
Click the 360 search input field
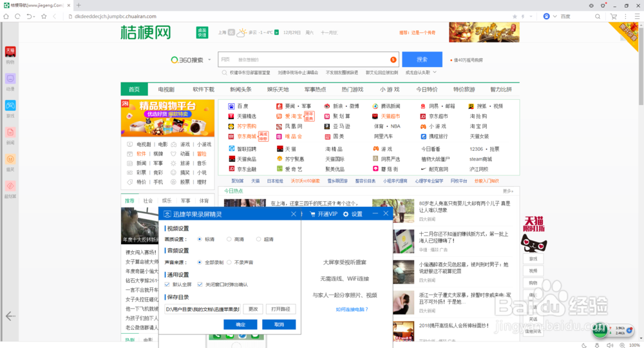click(308, 59)
